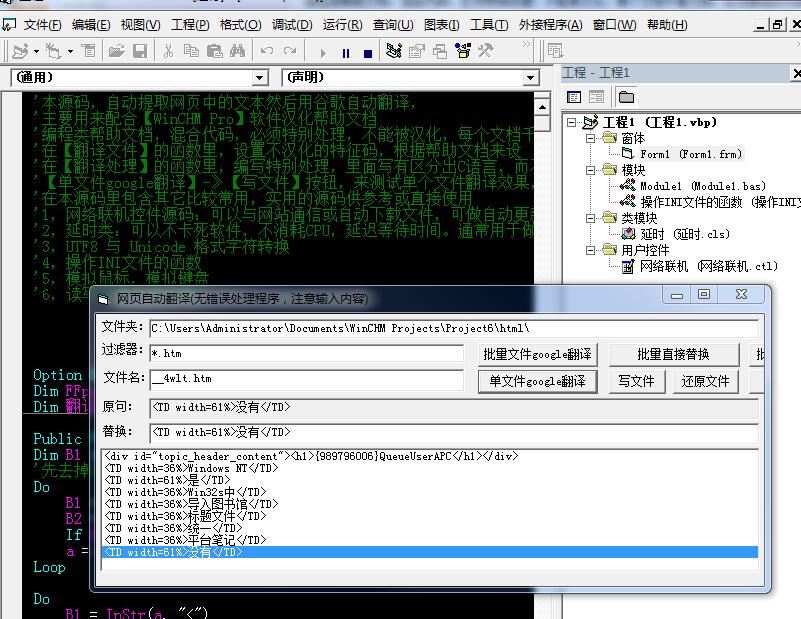Click the View Code icon in project panel

(x=574, y=97)
